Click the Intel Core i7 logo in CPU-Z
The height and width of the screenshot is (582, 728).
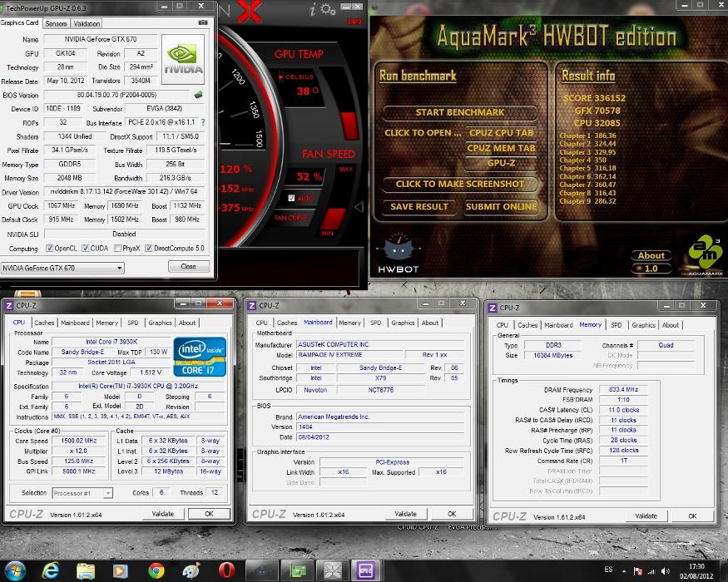coord(200,357)
